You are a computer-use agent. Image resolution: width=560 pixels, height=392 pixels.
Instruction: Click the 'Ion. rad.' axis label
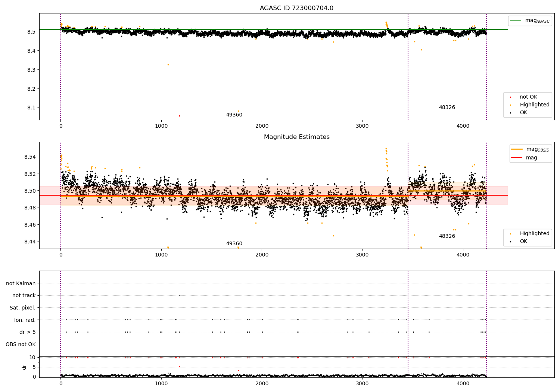[25, 320]
